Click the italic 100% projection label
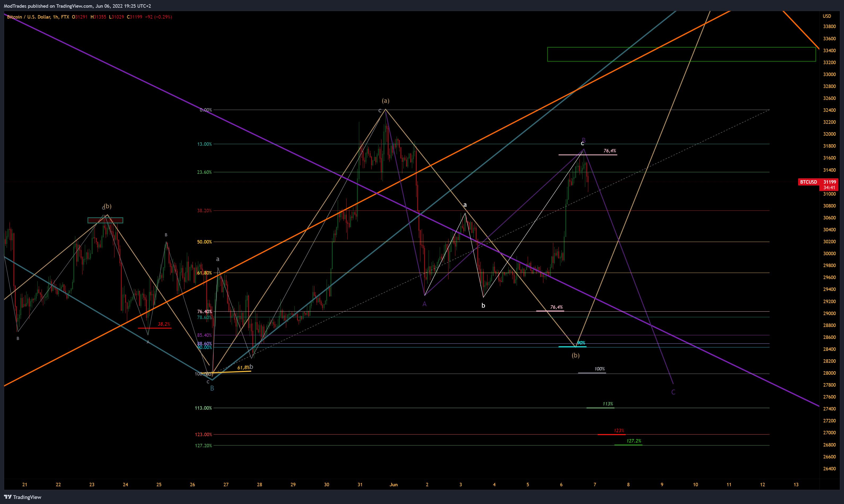Screen dimensions: 844x504 click(x=599, y=369)
